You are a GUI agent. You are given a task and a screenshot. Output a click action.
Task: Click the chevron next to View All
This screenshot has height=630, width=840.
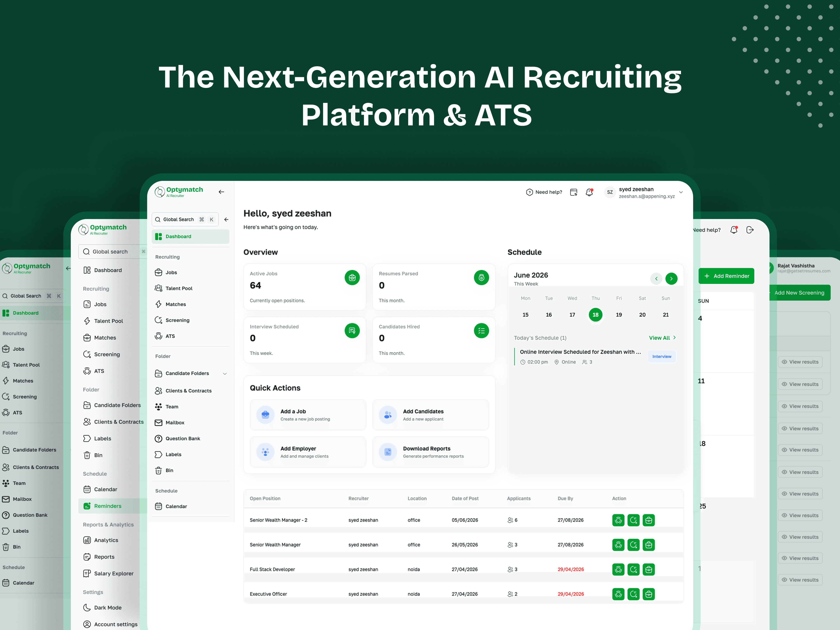674,338
